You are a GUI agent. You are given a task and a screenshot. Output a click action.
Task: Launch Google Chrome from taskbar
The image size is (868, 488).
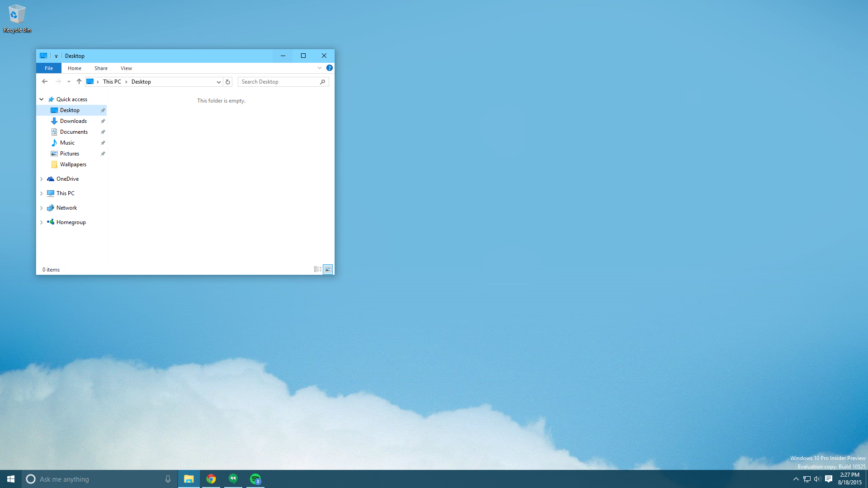point(211,479)
